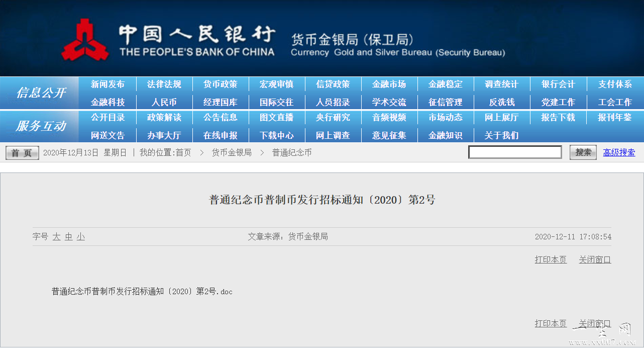This screenshot has width=644, height=349.
Task: Open 货币政策 menu item
Action: click(x=220, y=84)
